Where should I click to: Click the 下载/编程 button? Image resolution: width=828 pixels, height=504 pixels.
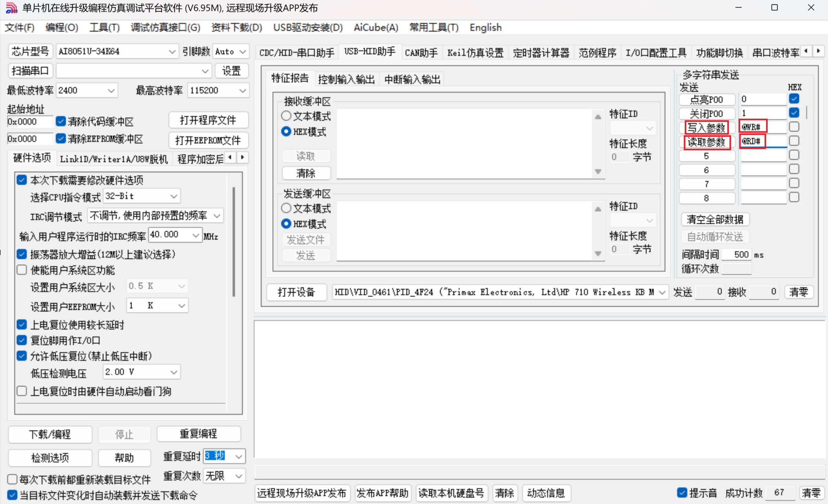[x=50, y=434]
